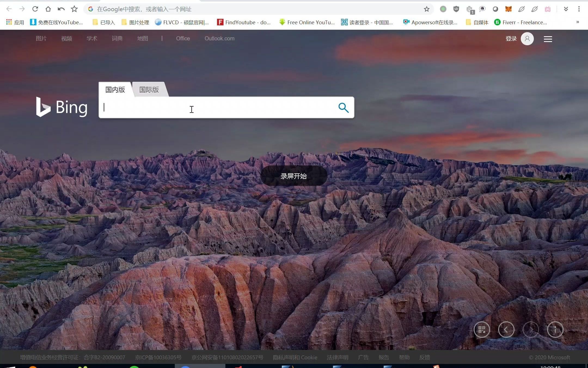Open the Outlook.com link
This screenshot has width=588, height=368.
point(219,38)
